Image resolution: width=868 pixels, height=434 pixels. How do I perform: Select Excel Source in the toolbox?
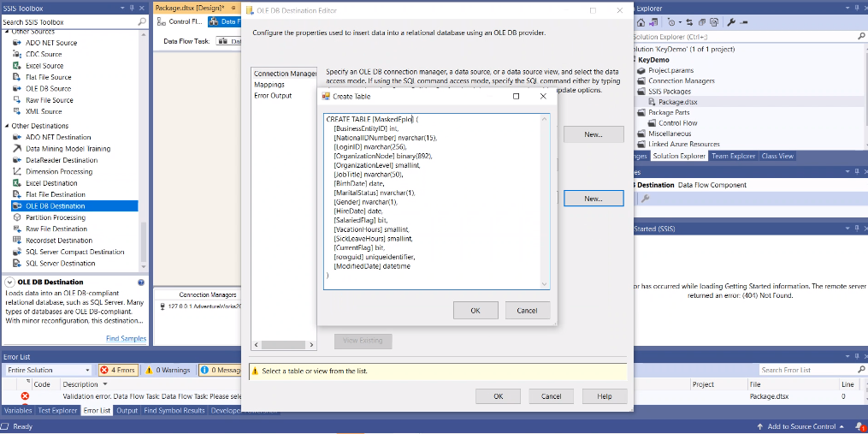44,65
